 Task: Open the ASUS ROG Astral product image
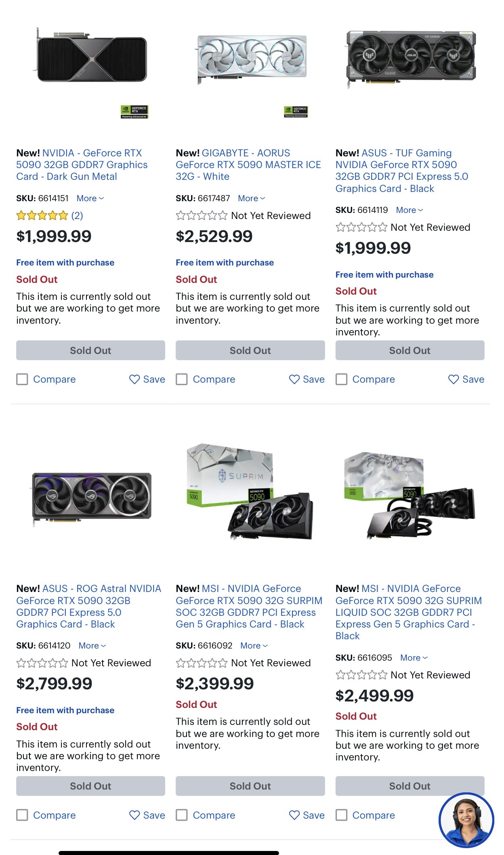pos(91,499)
